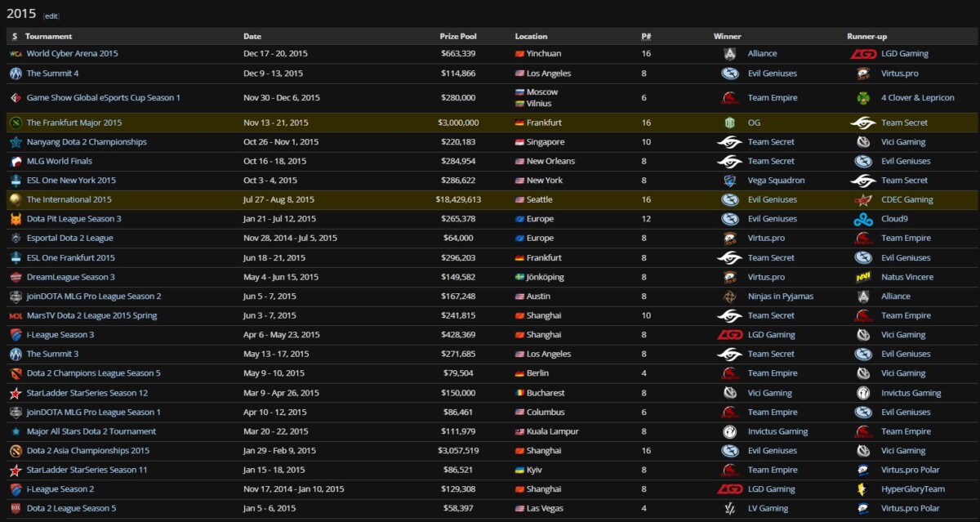This screenshot has height=522, width=980.
Task: Click the Natus Vincere team logo
Action: click(x=862, y=277)
